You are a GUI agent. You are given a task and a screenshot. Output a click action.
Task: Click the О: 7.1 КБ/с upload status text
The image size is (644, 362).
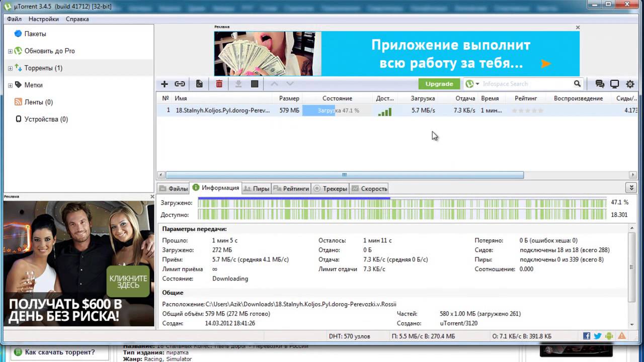(x=522, y=336)
